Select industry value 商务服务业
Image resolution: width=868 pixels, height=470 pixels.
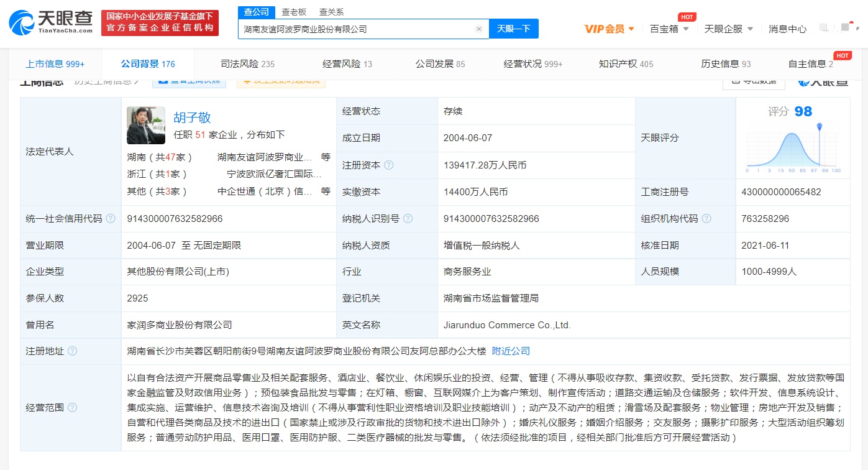click(467, 272)
